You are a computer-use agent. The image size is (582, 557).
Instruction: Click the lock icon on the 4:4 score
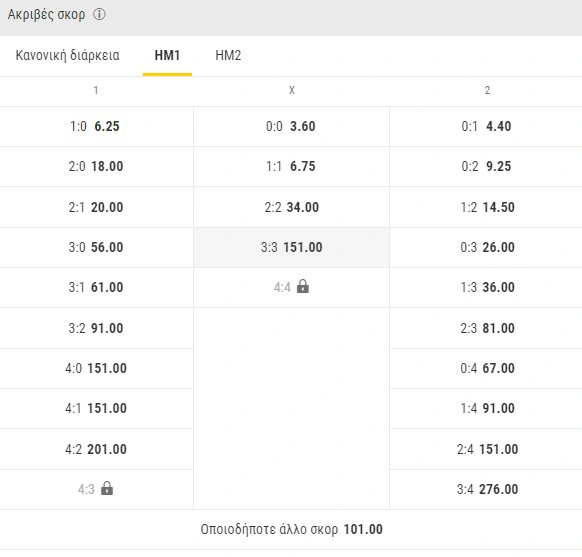303,286
